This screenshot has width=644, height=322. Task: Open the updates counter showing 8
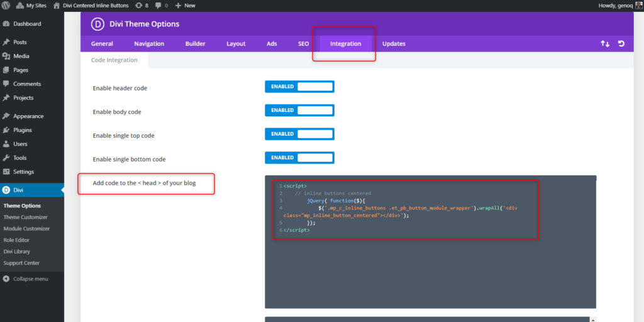pos(142,5)
